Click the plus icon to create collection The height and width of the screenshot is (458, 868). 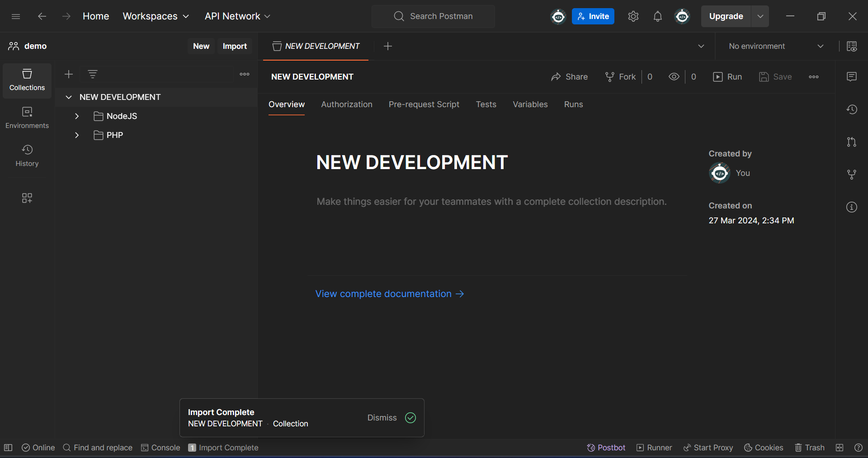click(69, 74)
